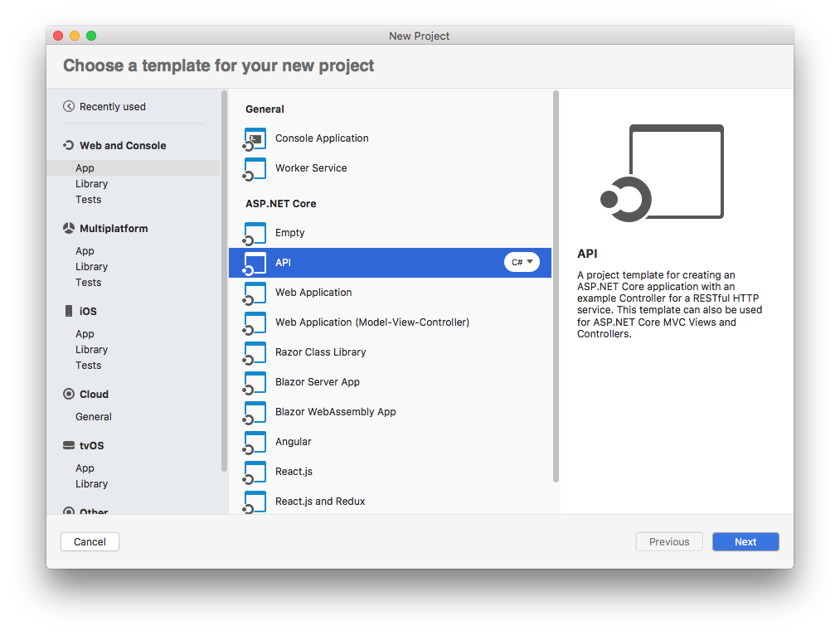Click the iOS sidebar icon
The height and width of the screenshot is (635, 840).
click(x=70, y=311)
